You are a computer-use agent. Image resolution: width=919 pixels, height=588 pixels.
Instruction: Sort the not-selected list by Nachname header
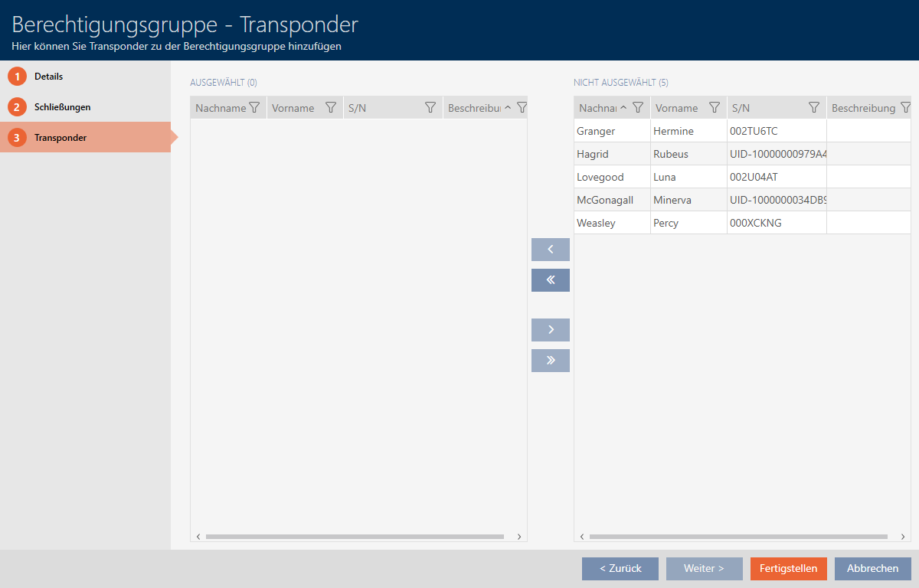coord(597,108)
